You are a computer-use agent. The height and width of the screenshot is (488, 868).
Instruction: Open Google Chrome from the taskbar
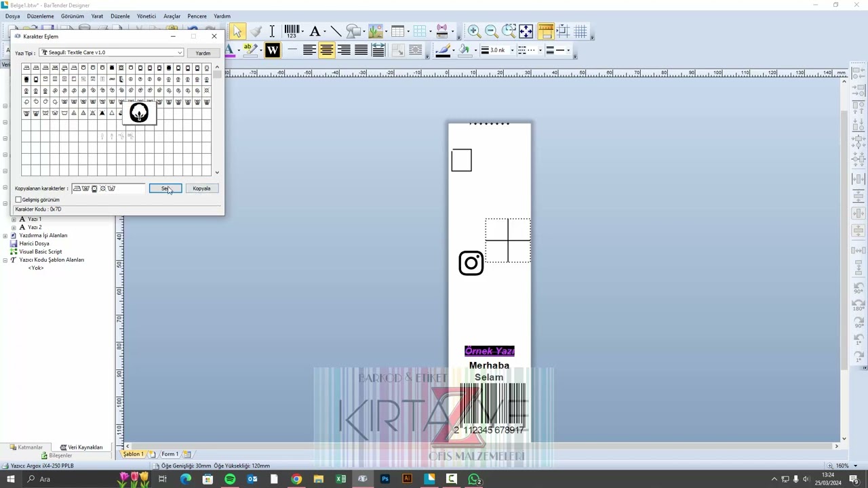coord(296,479)
